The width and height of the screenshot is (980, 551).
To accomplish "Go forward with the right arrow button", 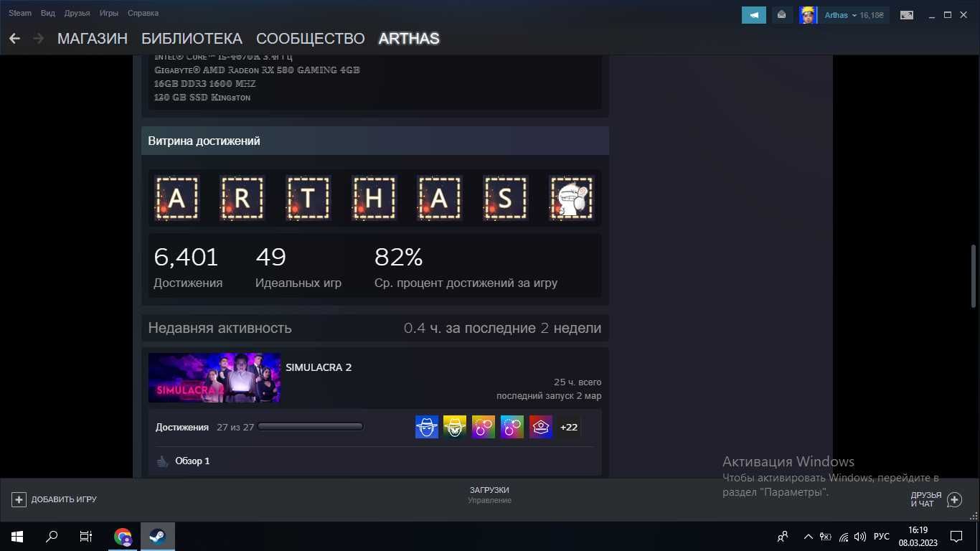I will point(39,39).
